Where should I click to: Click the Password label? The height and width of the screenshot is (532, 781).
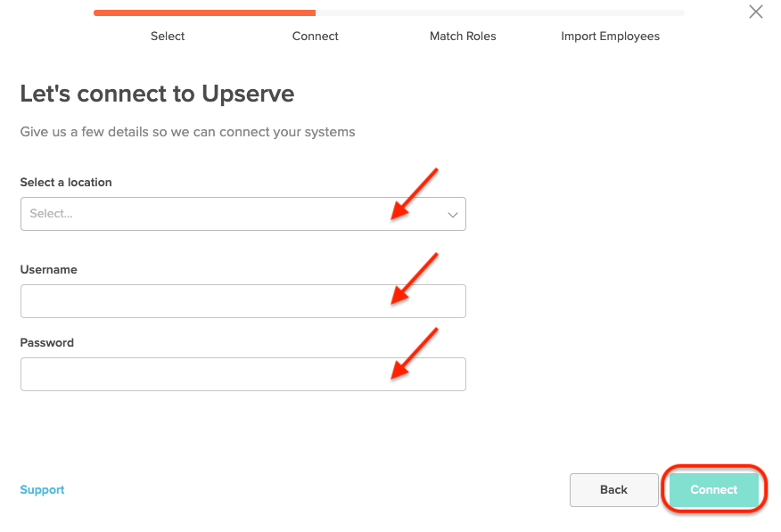46,342
